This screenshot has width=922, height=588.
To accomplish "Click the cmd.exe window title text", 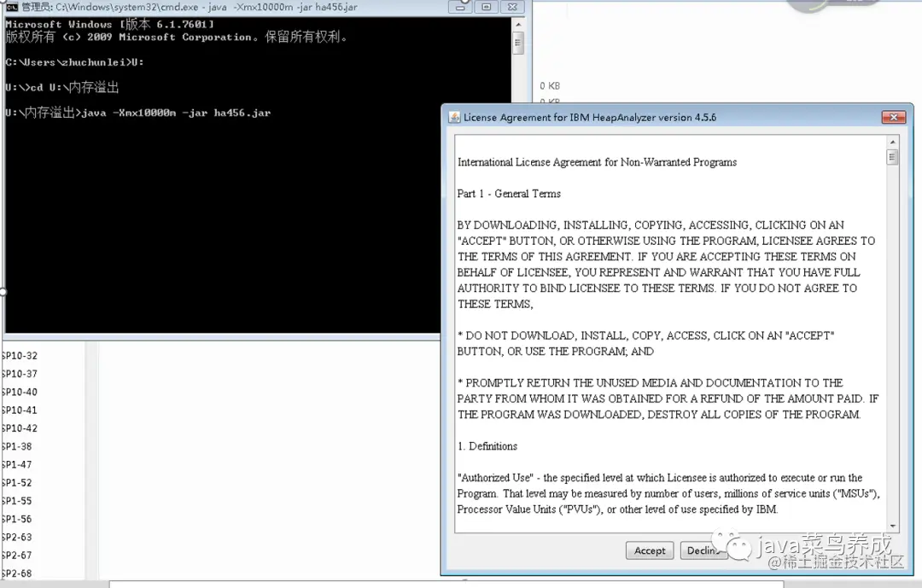I will point(190,7).
